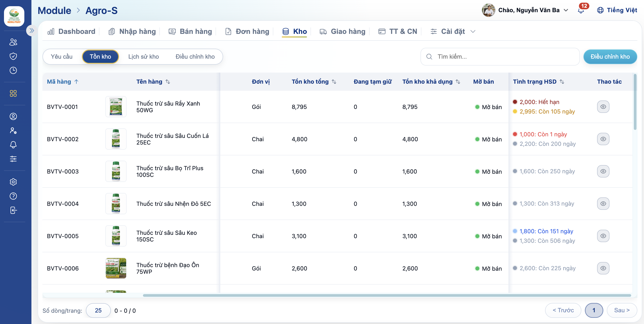Select the Yêu cầu sub-tab
Image resolution: width=644 pixels, height=324 pixels.
(62, 56)
